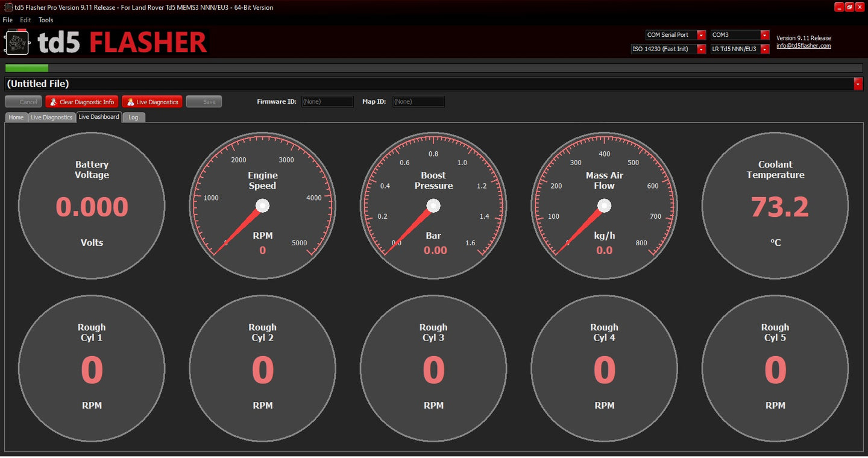The image size is (868, 458).
Task: Click the greyed Save button
Action: click(x=204, y=102)
